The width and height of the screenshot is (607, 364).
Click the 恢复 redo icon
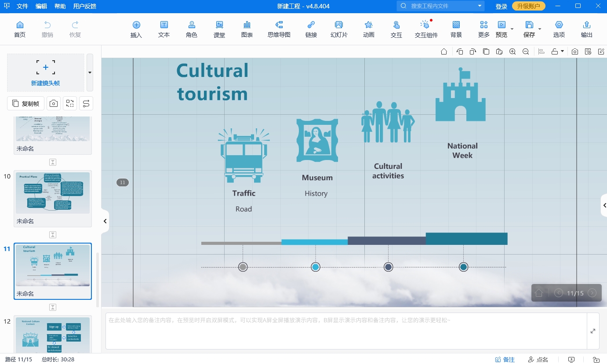tap(75, 25)
